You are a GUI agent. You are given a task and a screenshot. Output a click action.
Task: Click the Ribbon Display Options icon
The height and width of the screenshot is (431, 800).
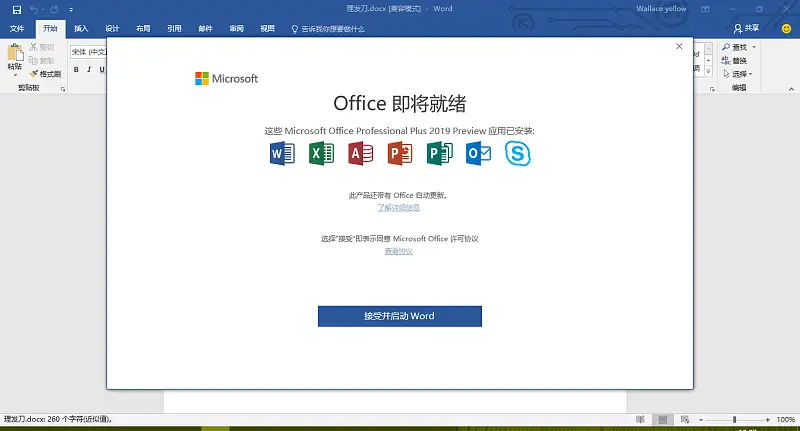click(705, 9)
